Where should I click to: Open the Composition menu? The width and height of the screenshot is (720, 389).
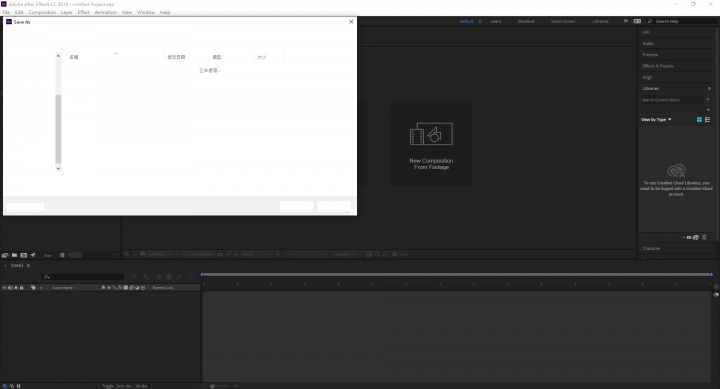click(x=42, y=12)
